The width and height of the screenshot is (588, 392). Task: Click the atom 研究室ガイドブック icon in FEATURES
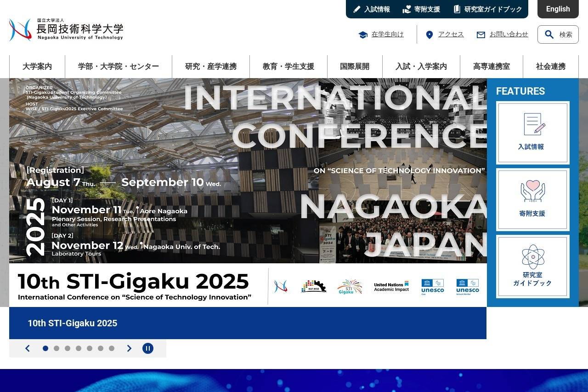pyautogui.click(x=533, y=257)
